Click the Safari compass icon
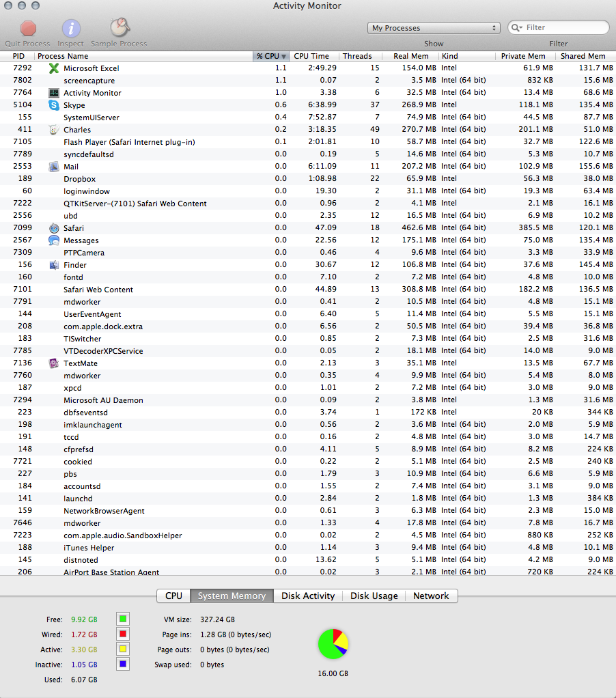Screen dimensions: 616x698 click(x=54, y=228)
